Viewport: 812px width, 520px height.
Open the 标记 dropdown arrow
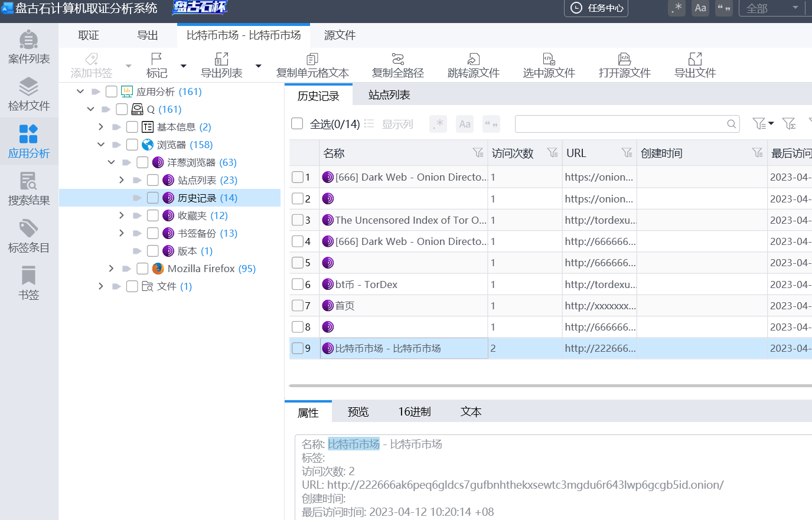[183, 66]
